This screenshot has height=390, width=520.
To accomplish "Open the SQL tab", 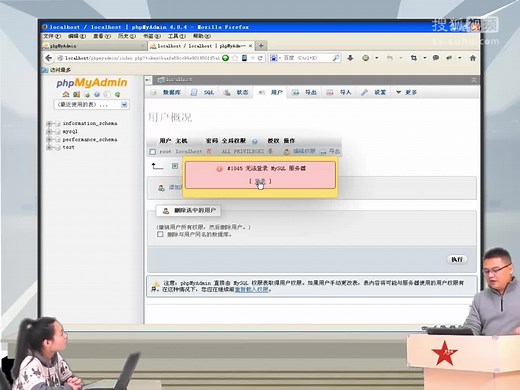I will [x=203, y=92].
